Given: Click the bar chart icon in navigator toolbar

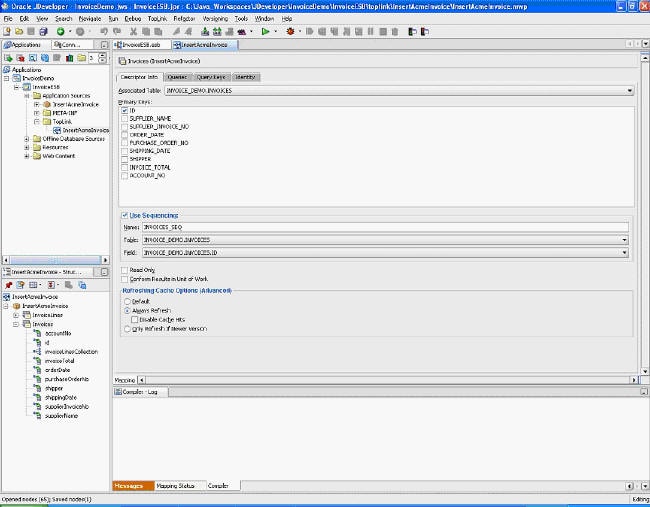Looking at the screenshot, I should point(69,58).
